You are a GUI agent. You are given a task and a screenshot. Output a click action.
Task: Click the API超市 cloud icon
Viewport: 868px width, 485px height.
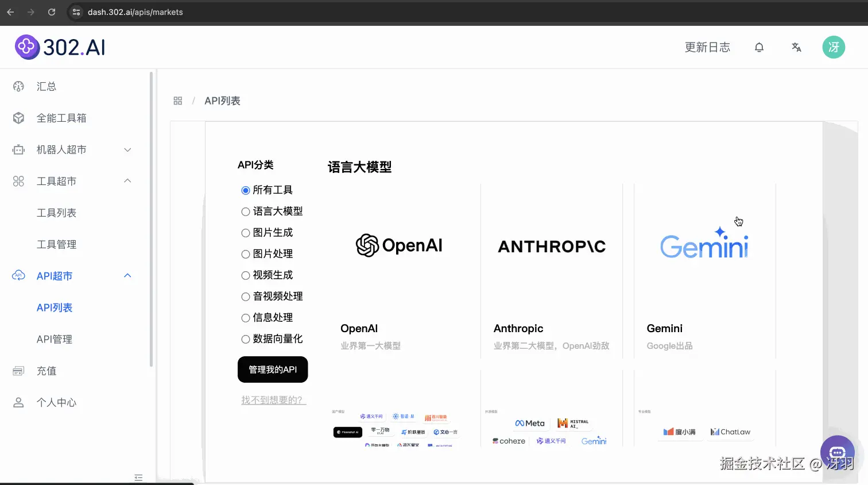pos(18,275)
